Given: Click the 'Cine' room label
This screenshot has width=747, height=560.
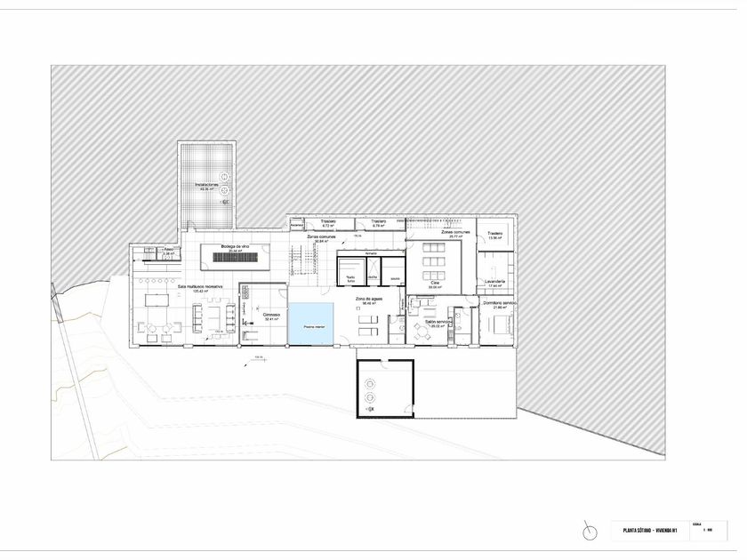Looking at the screenshot, I should (434, 283).
